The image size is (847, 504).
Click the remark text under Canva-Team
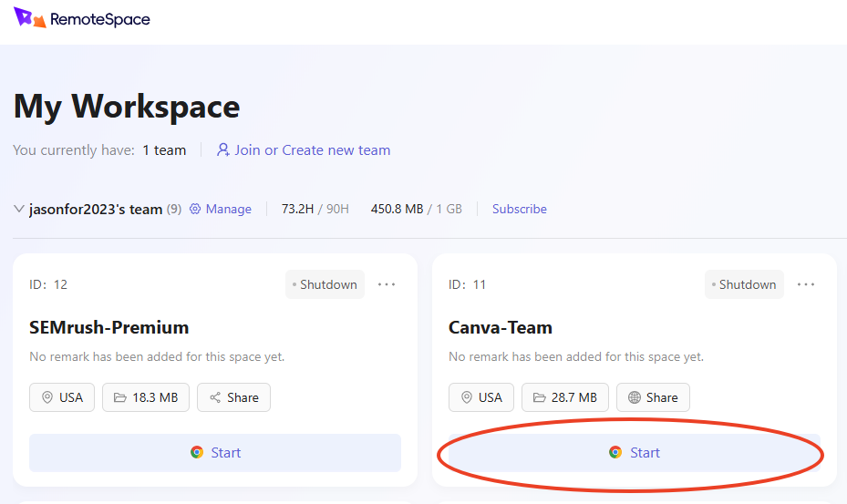pos(576,356)
